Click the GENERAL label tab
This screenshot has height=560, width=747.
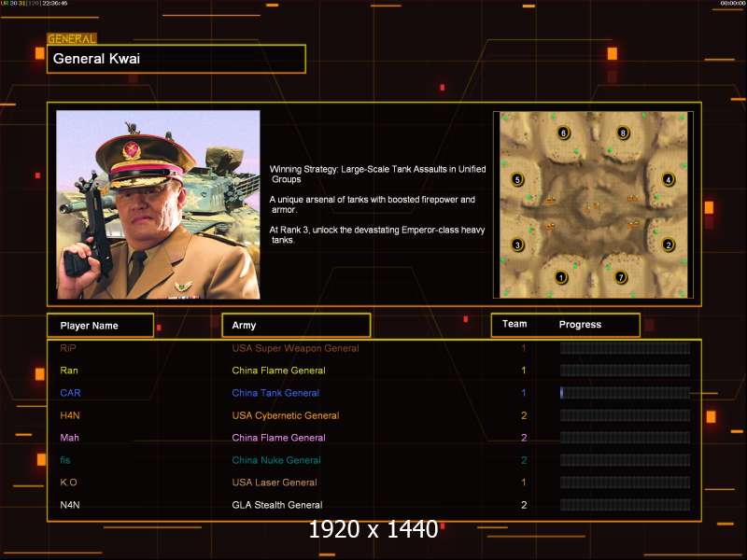click(x=72, y=38)
